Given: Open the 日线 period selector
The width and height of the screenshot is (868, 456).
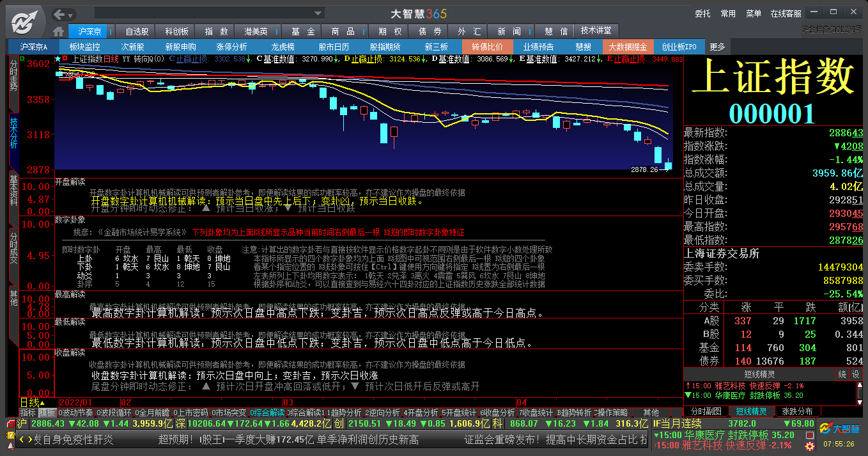Looking at the screenshot, I should coord(32,402).
